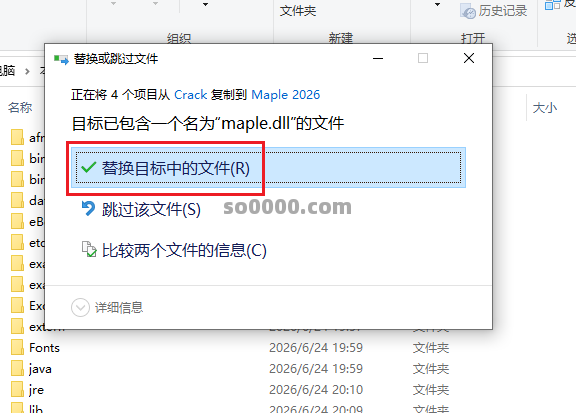Viewport: 576px width, 413px height.
Task: Click the lib folder icon
Action: click(17, 408)
